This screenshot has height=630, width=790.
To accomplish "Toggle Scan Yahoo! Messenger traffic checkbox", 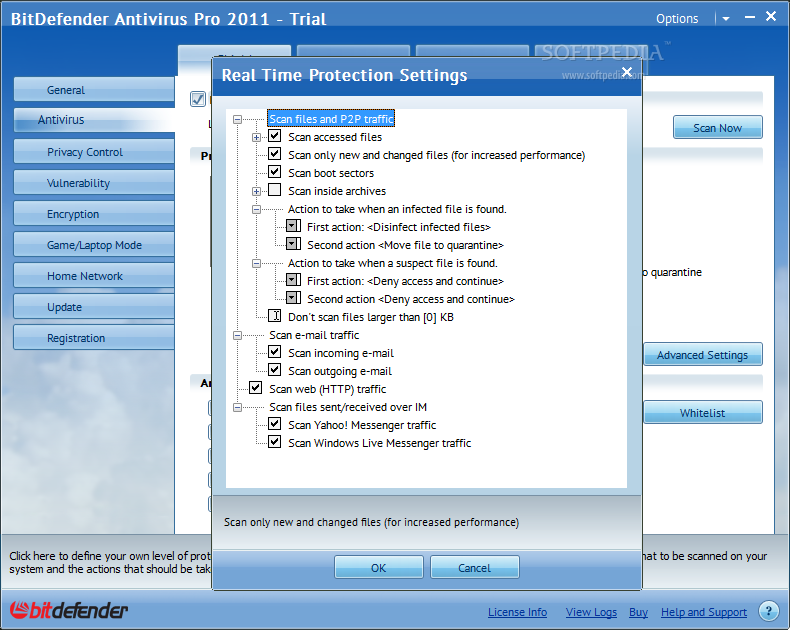I will pos(275,424).
